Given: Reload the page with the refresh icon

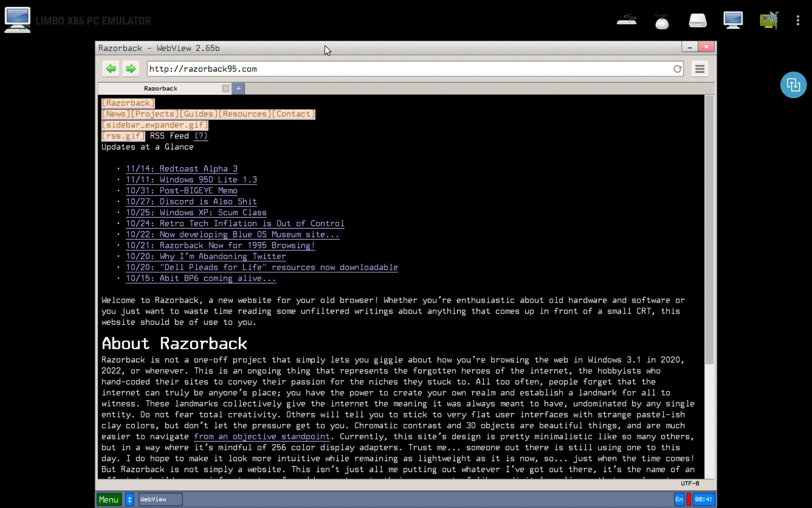Looking at the screenshot, I should tap(678, 69).
